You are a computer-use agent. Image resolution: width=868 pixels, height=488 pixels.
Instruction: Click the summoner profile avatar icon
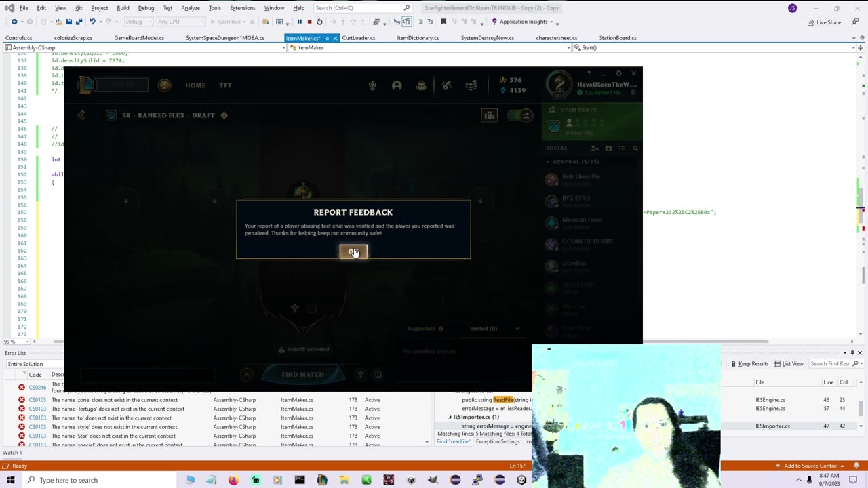[559, 85]
